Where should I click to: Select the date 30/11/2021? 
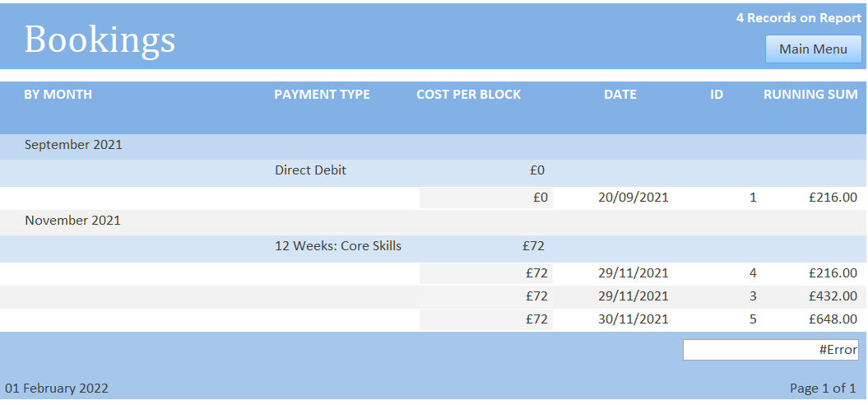click(x=634, y=319)
